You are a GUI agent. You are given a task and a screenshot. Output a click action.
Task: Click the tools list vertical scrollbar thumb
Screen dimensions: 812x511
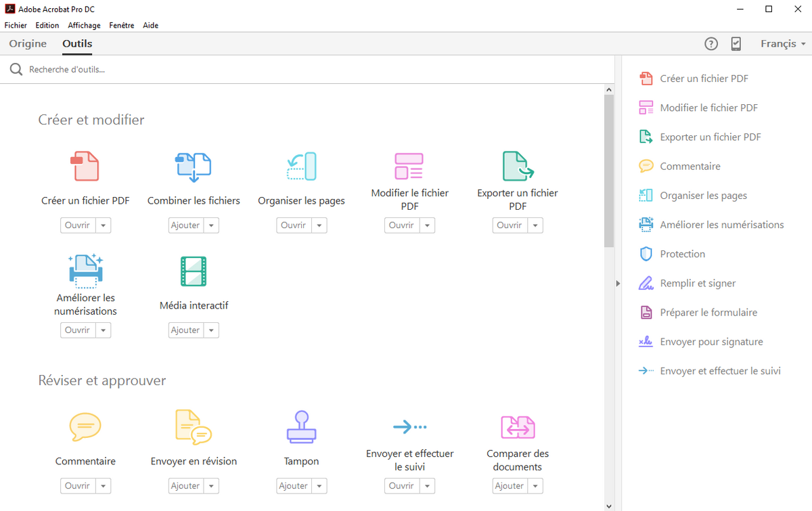[x=609, y=171]
